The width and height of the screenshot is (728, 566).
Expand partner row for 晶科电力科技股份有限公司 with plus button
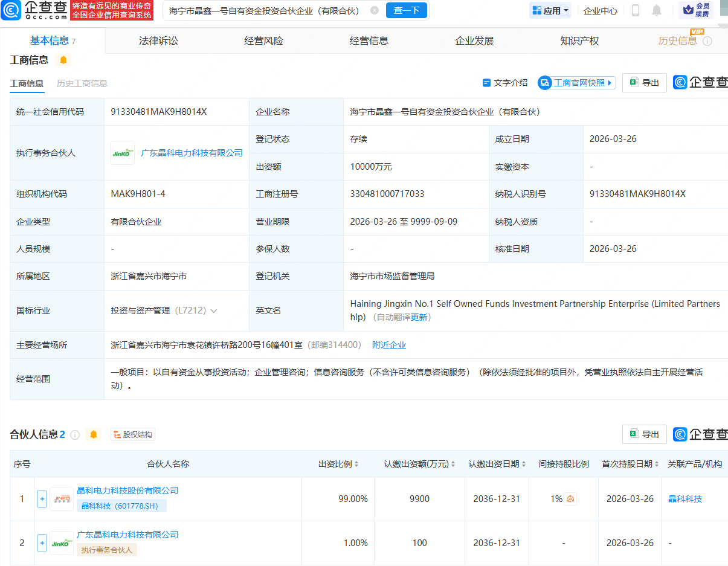coord(42,499)
